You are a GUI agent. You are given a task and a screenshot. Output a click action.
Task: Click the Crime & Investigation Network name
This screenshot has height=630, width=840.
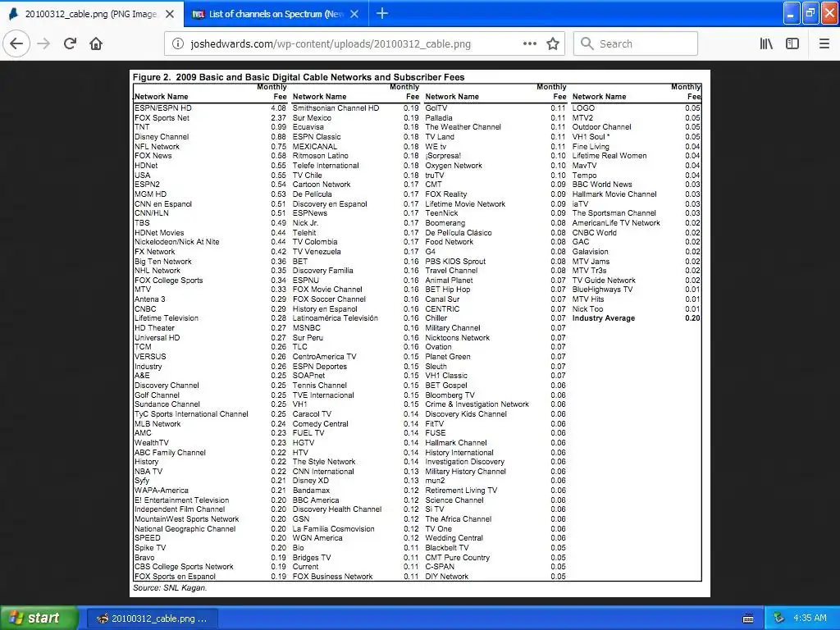click(x=477, y=404)
